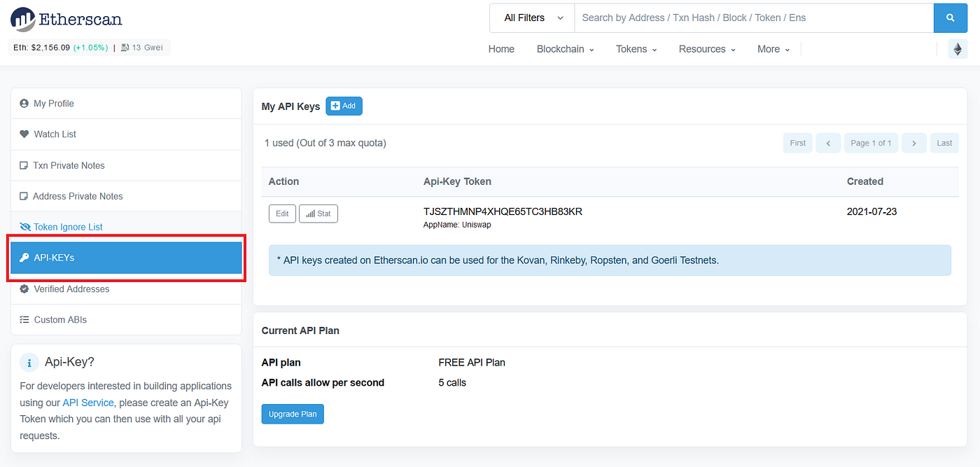Open Watch List using the heart icon

pos(24,134)
